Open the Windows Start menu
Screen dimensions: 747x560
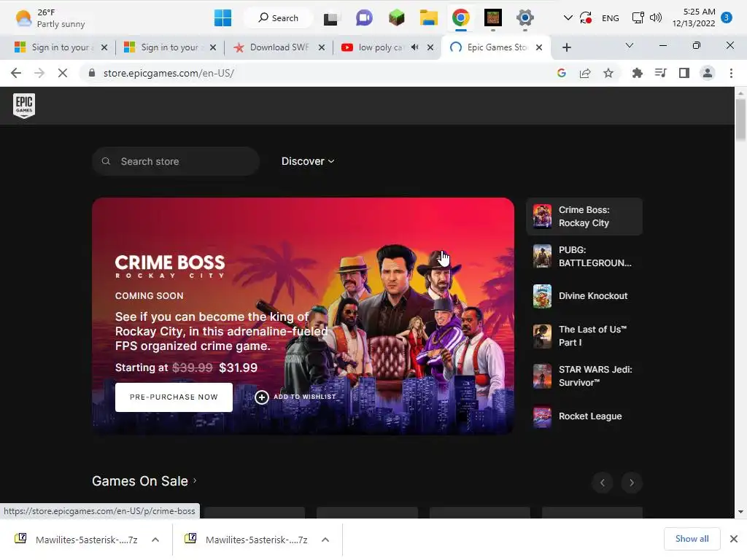pyautogui.click(x=222, y=18)
